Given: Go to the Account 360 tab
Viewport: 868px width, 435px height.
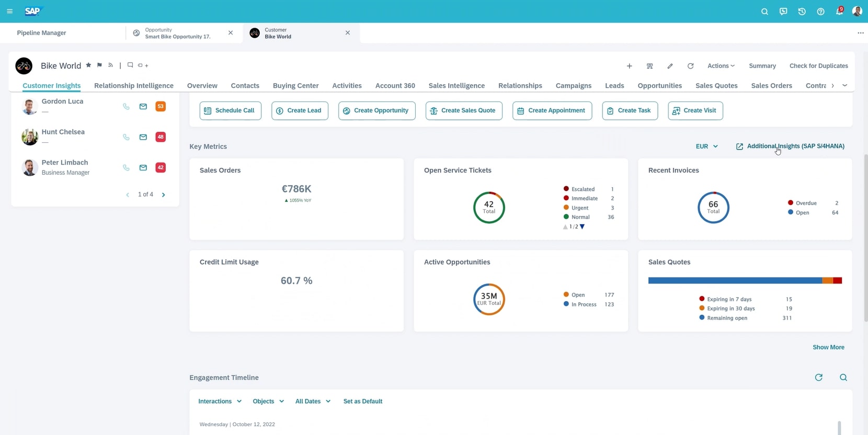Looking at the screenshot, I should pyautogui.click(x=395, y=86).
